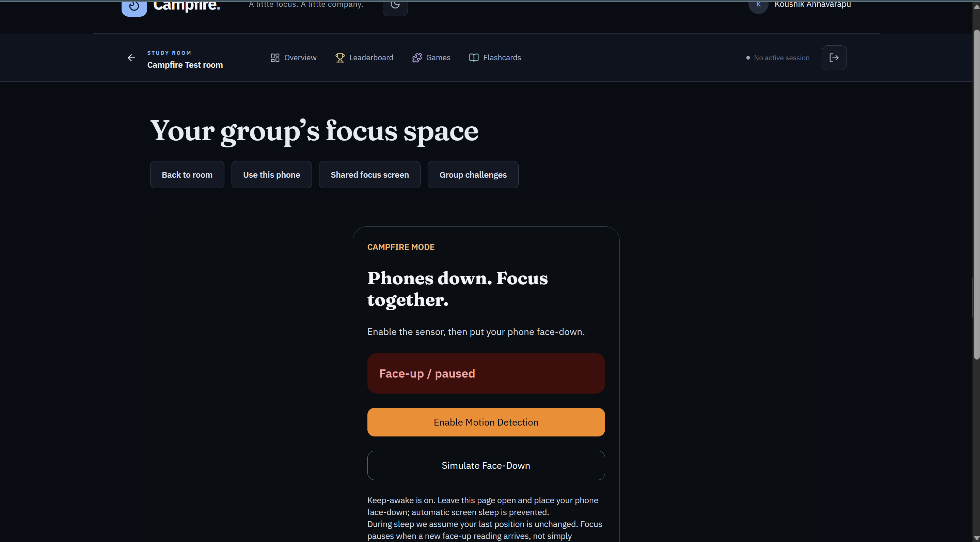This screenshot has width=980, height=542.
Task: Open the Flashcards tab
Action: click(x=495, y=58)
